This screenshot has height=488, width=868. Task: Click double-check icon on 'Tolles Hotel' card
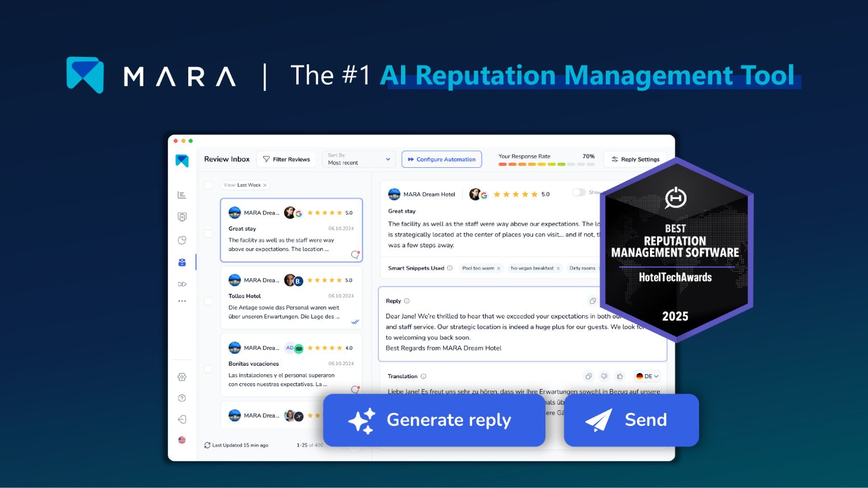[355, 322]
